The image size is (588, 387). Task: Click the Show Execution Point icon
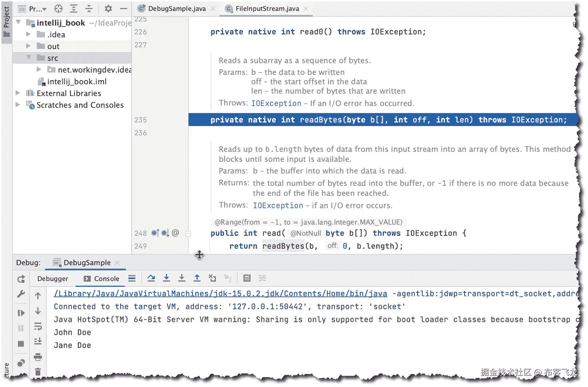(132, 278)
